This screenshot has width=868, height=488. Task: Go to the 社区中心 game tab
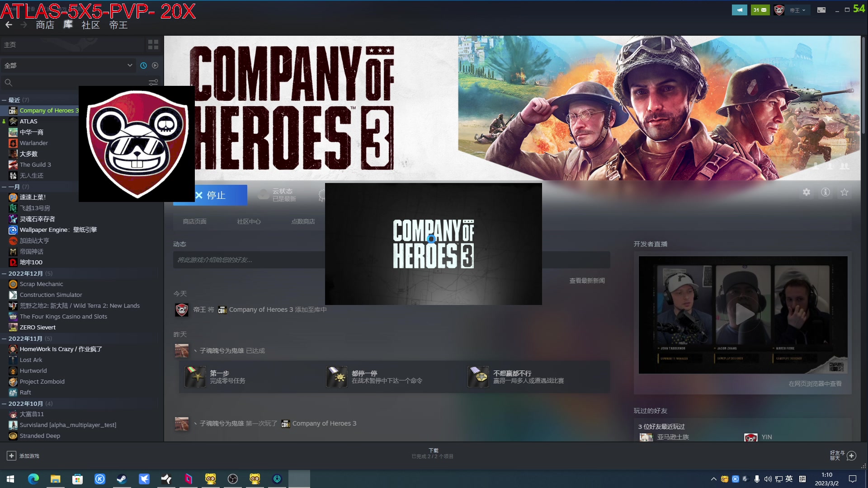(x=249, y=221)
